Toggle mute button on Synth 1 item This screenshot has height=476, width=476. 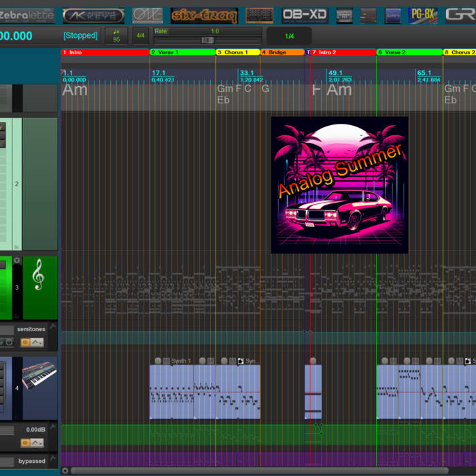pos(158,361)
